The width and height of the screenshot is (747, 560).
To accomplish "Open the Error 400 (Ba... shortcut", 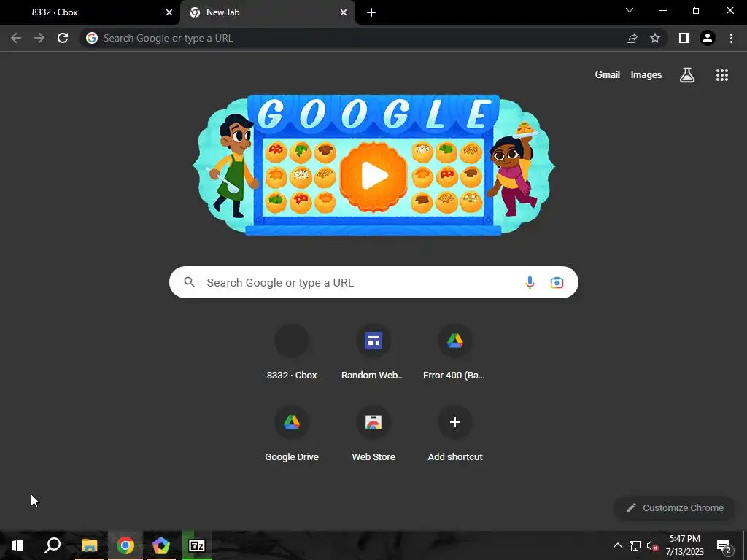I will pyautogui.click(x=455, y=352).
